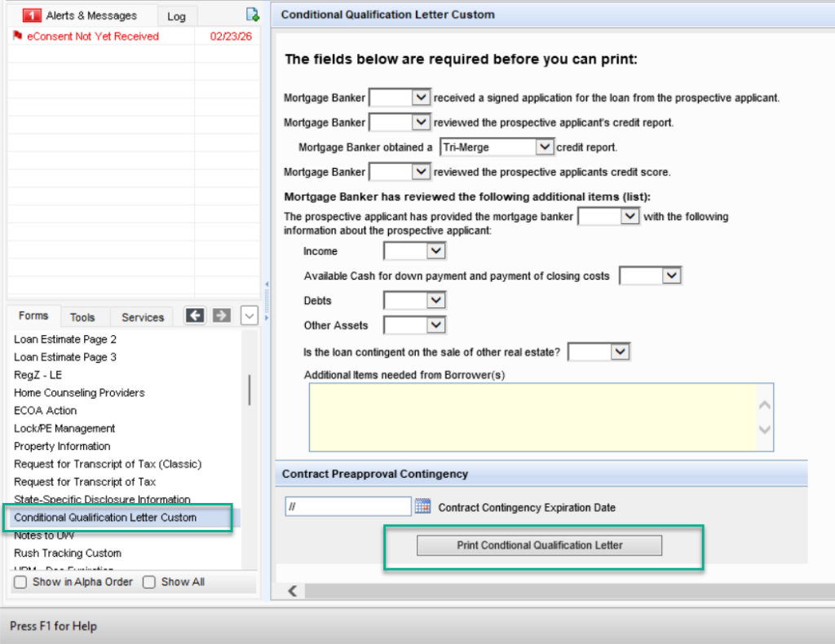Viewport: 835px width, 644px height.
Task: Click the forward arrow navigation icon
Action: click(x=222, y=315)
